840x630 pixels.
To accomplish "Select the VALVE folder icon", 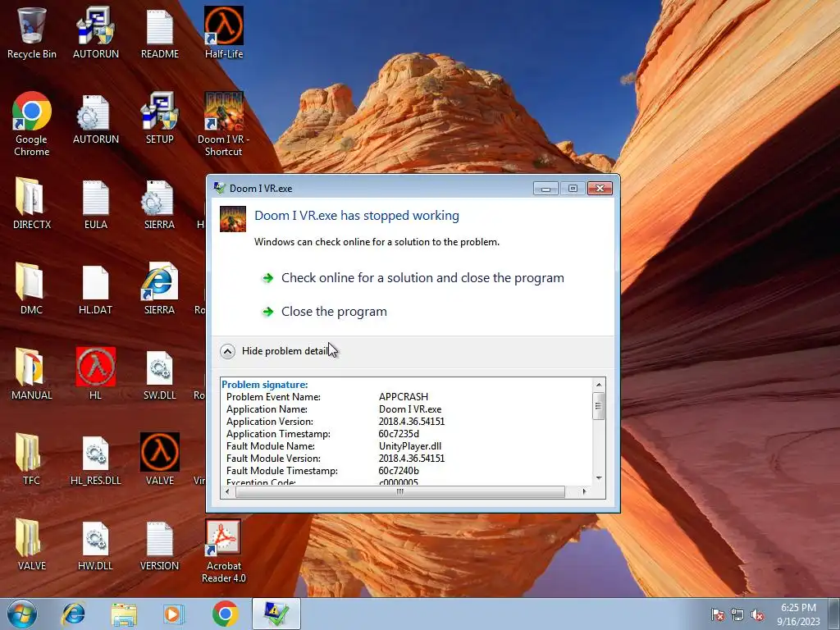I will point(32,545).
